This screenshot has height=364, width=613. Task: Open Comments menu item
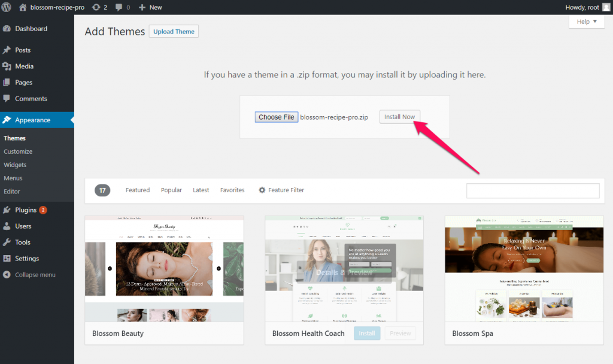31,99
